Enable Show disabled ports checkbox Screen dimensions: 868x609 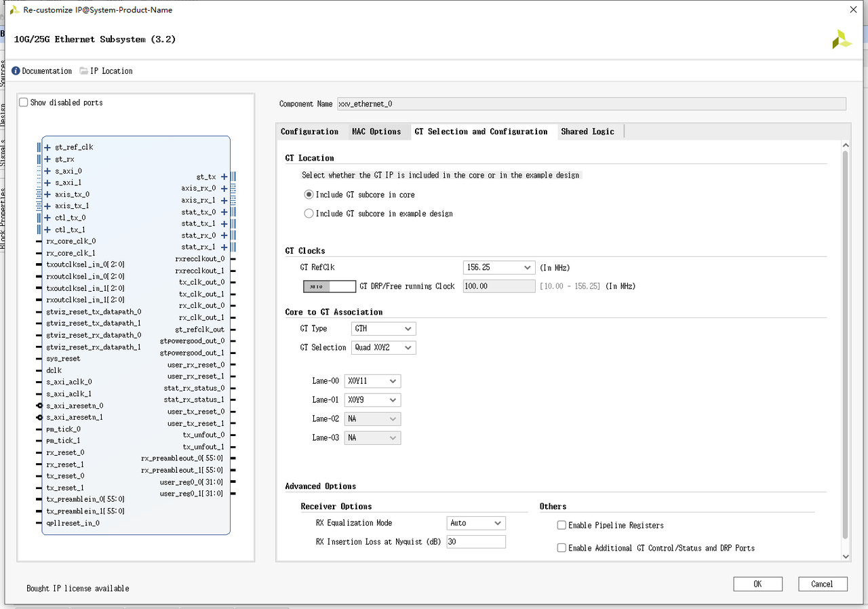pos(24,102)
